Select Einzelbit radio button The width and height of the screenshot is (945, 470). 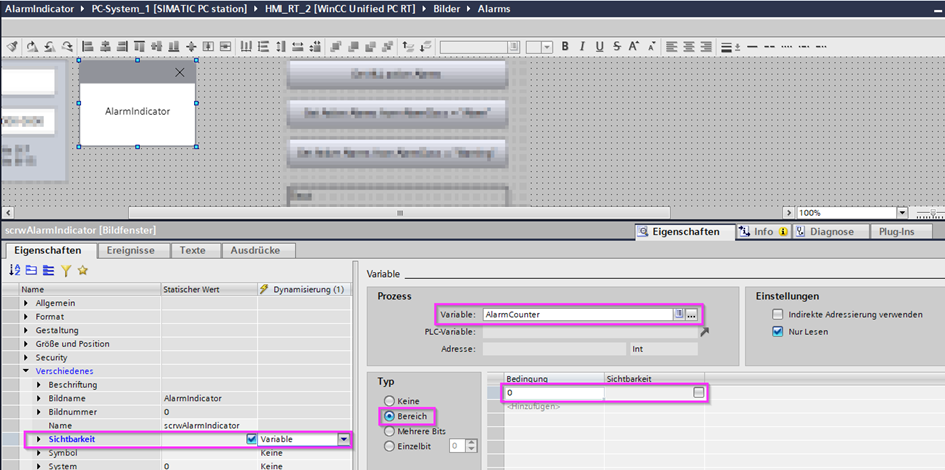[x=389, y=446]
